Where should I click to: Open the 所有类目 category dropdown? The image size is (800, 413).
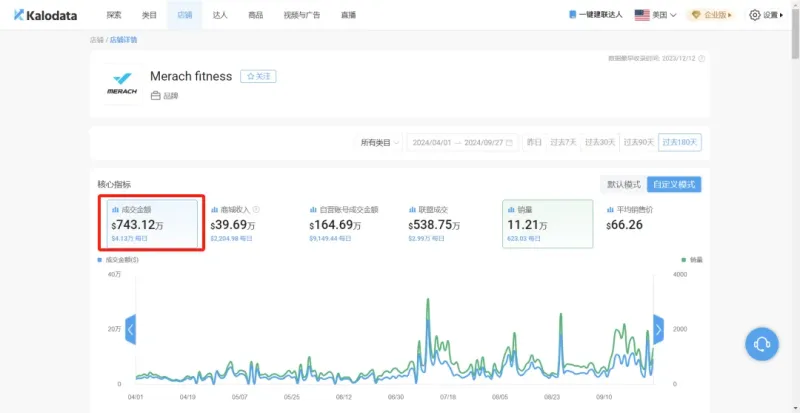[379, 143]
